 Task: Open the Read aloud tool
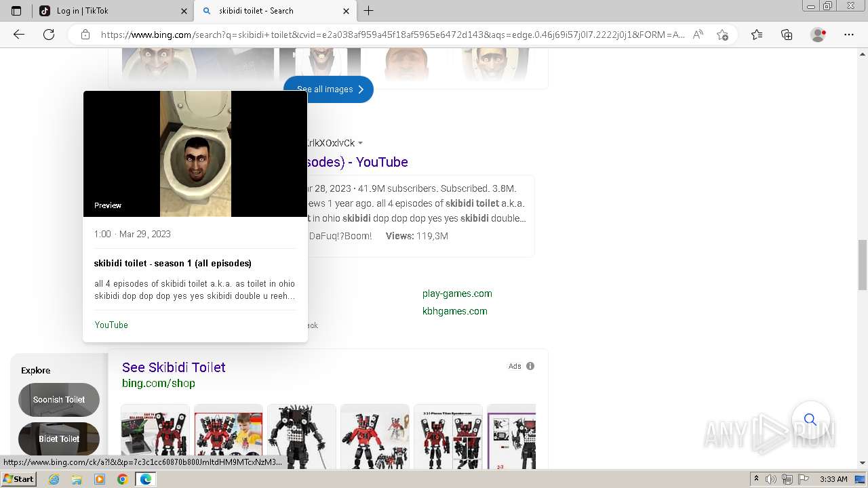pyautogui.click(x=698, y=35)
